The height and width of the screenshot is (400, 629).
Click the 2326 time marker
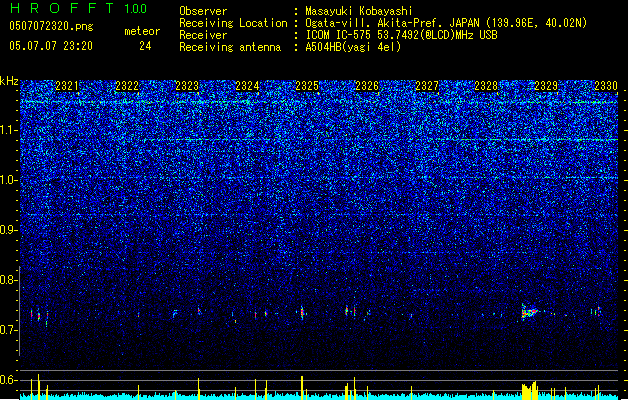[x=367, y=86]
